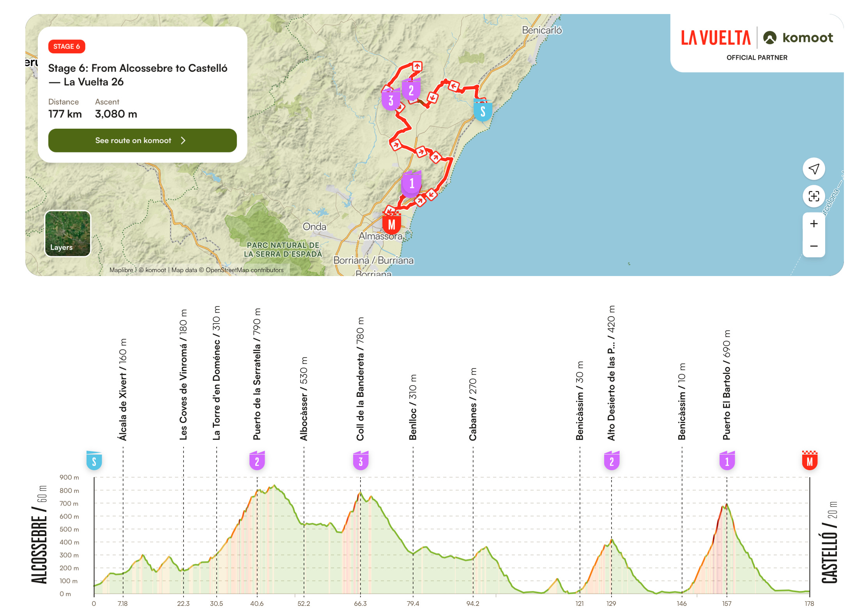This screenshot has width=863, height=616.
Task: Click the 'OFFICIAL PARTNER' text
Action: 757,58
